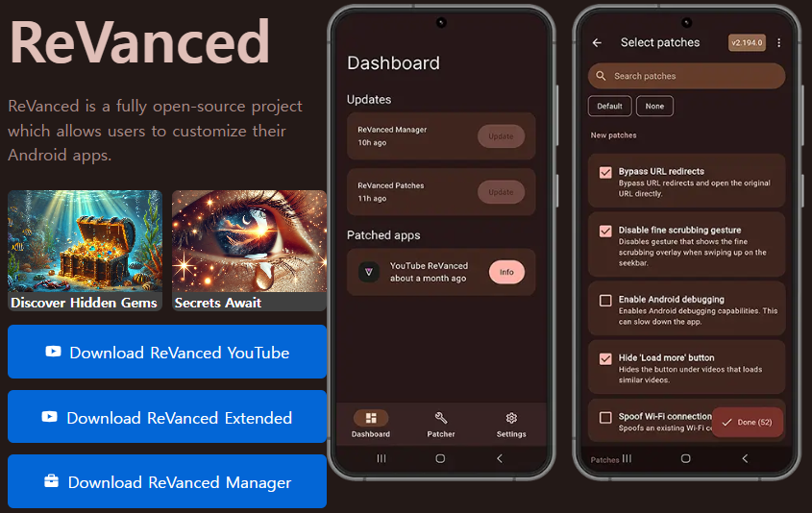The height and width of the screenshot is (513, 812).
Task: Uncheck Bypass URL redirects patch
Action: [605, 172]
